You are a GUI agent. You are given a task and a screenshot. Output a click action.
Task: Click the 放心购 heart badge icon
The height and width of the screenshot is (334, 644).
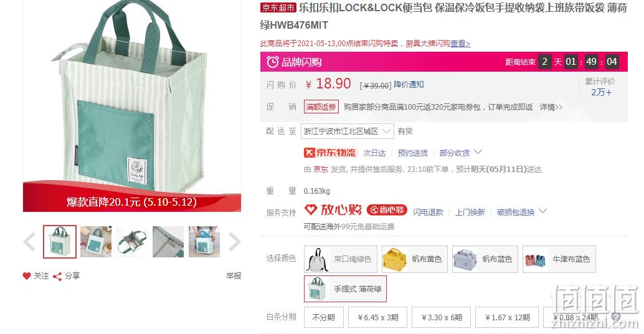[311, 210]
